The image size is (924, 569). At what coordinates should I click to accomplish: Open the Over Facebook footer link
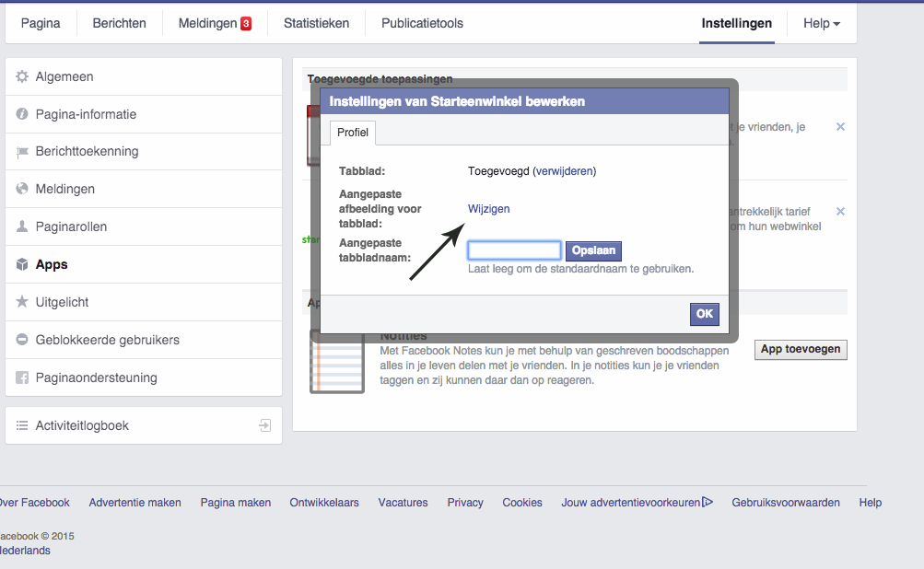click(x=34, y=503)
